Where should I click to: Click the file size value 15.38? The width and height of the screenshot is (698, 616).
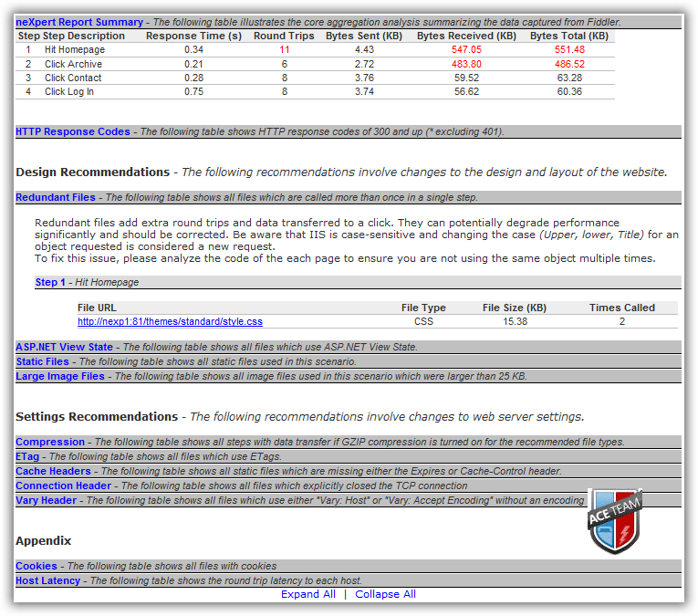tap(515, 321)
